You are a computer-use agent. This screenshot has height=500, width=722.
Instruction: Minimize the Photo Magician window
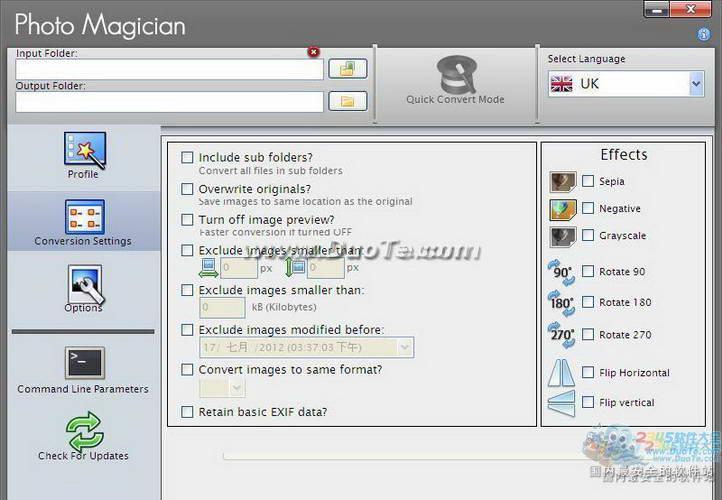point(657,9)
